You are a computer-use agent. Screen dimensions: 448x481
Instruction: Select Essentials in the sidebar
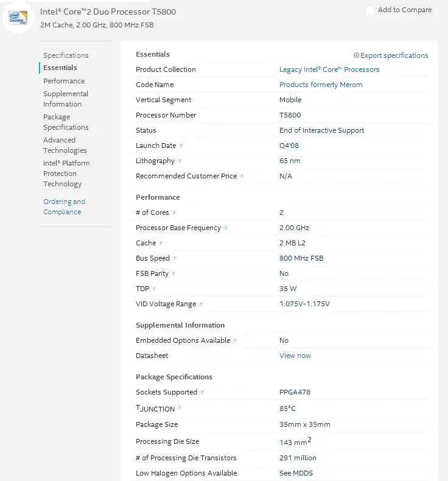60,68
